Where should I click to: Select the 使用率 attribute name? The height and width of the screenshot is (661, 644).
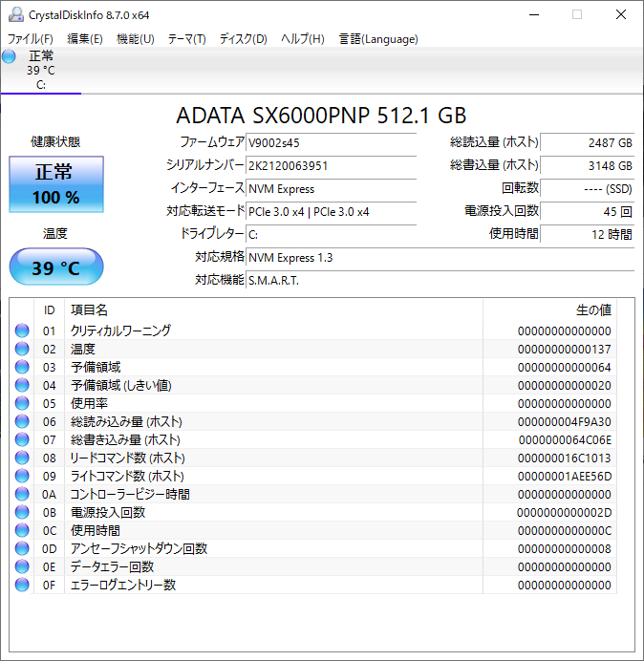[x=89, y=403]
